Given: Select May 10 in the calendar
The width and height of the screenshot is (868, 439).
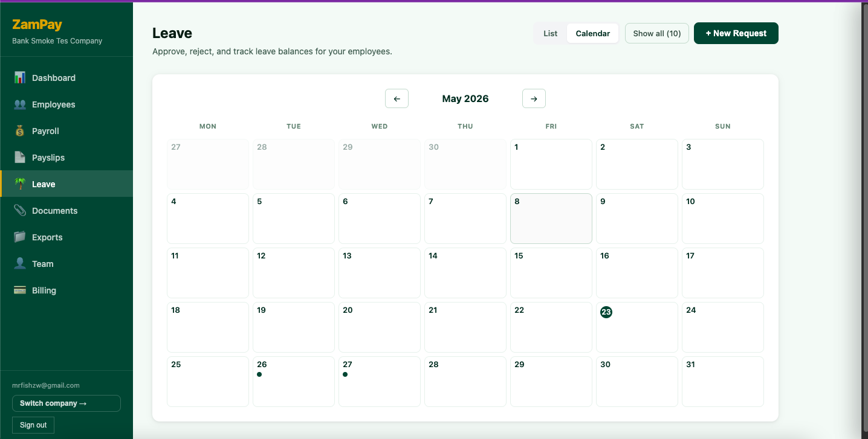Looking at the screenshot, I should click(x=723, y=219).
